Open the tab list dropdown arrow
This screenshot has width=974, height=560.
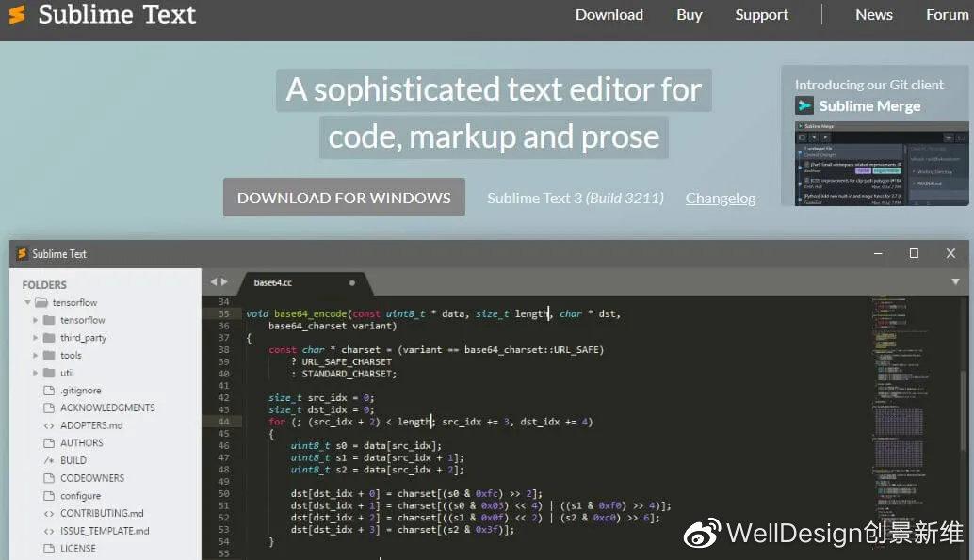(955, 281)
